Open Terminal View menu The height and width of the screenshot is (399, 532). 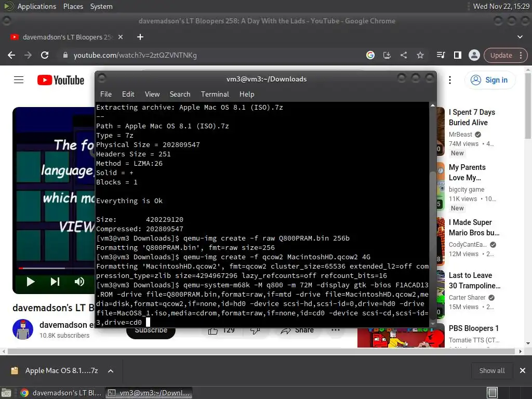pos(152,95)
